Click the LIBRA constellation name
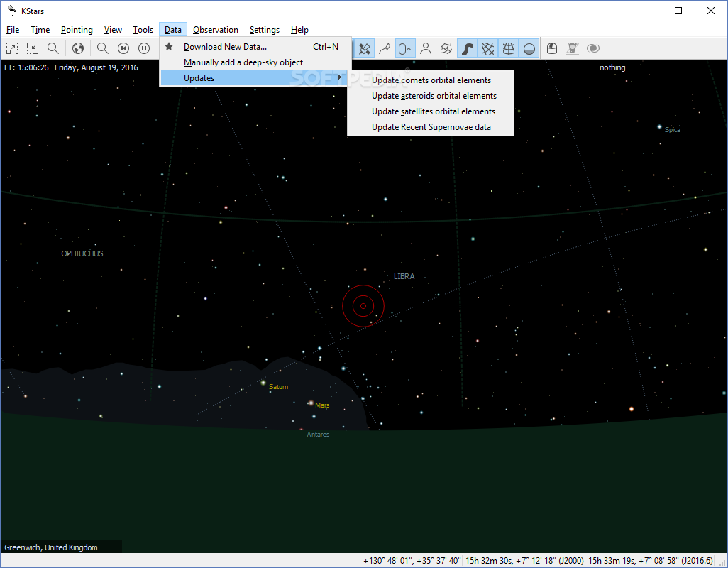 (404, 276)
